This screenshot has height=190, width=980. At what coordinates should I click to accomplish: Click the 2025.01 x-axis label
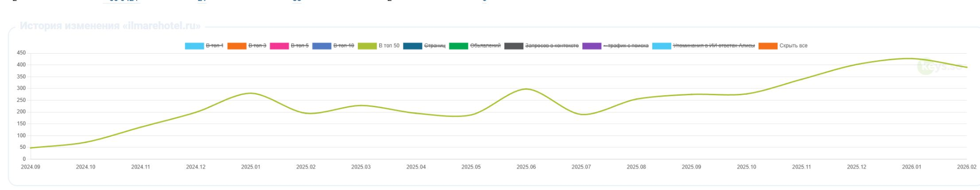[251, 167]
